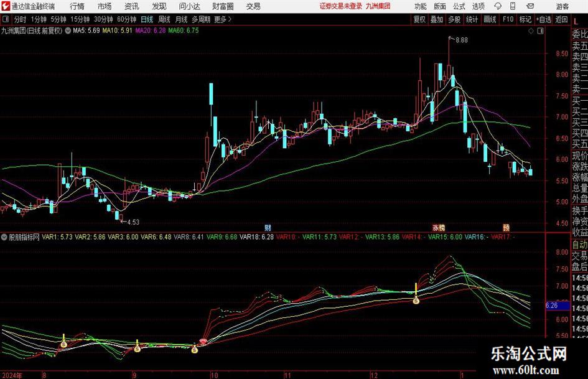Switch to 15分钟 period tab
This screenshot has width=588, height=379.
[80, 19]
